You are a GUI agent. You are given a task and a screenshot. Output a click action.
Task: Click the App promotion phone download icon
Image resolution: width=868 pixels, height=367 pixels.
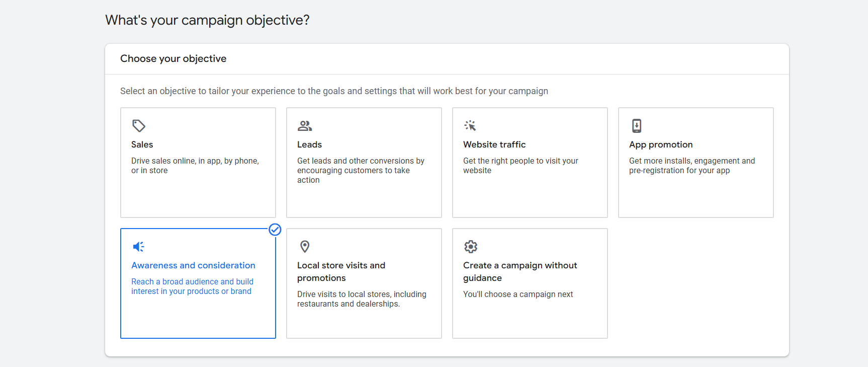click(637, 125)
